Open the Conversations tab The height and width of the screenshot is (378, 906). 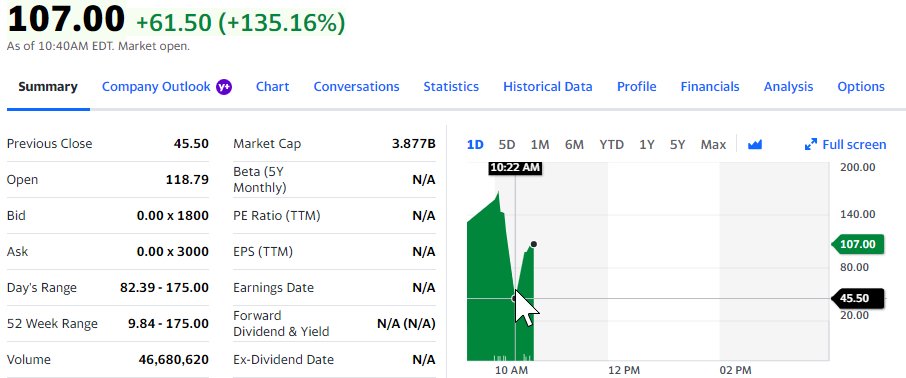(x=357, y=87)
